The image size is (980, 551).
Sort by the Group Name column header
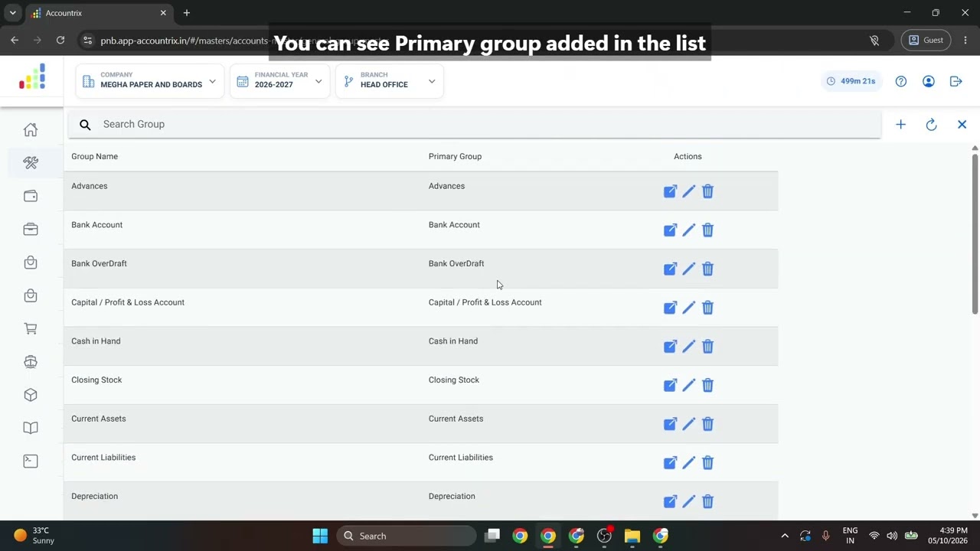pyautogui.click(x=94, y=156)
